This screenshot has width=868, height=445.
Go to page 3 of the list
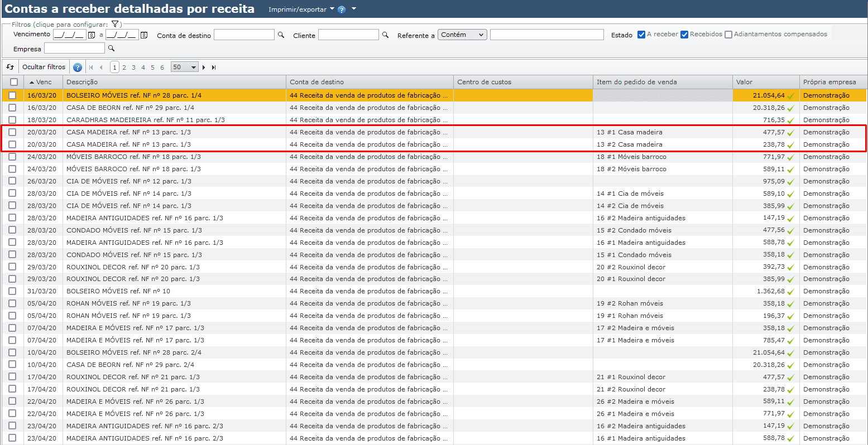coord(133,67)
